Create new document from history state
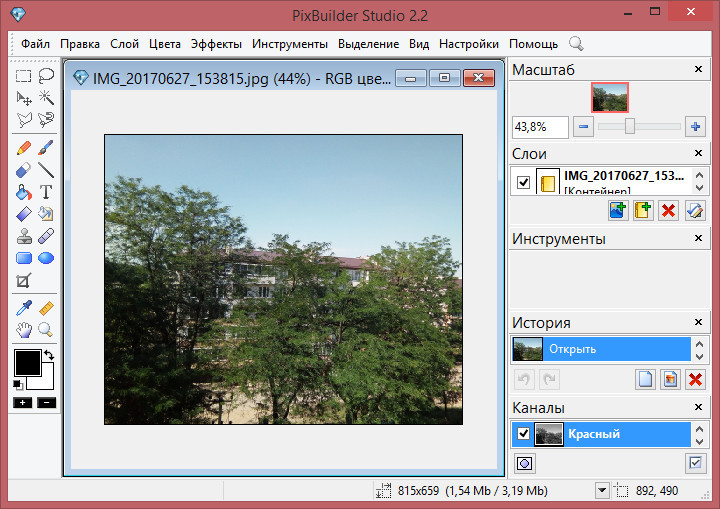Screen dimensions: 720x509 (x=646, y=379)
